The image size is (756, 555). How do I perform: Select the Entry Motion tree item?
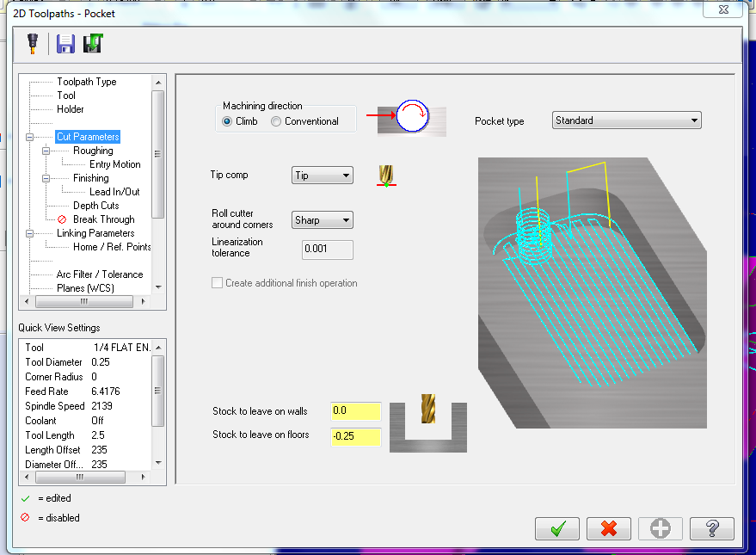(114, 164)
